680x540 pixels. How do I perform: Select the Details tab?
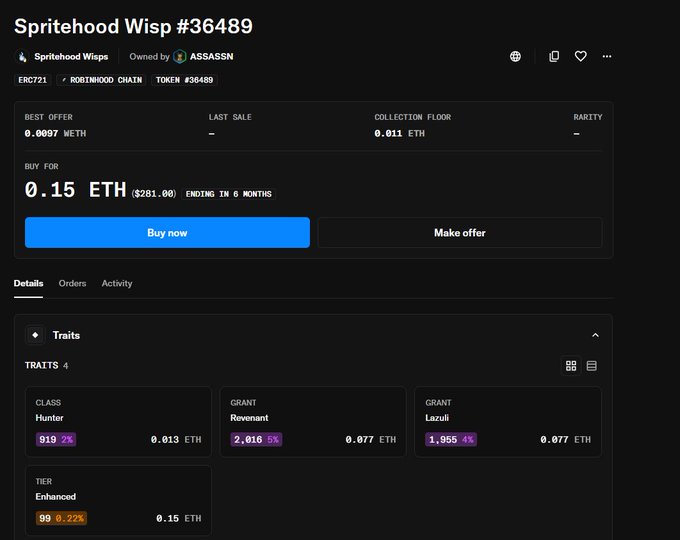(x=29, y=284)
